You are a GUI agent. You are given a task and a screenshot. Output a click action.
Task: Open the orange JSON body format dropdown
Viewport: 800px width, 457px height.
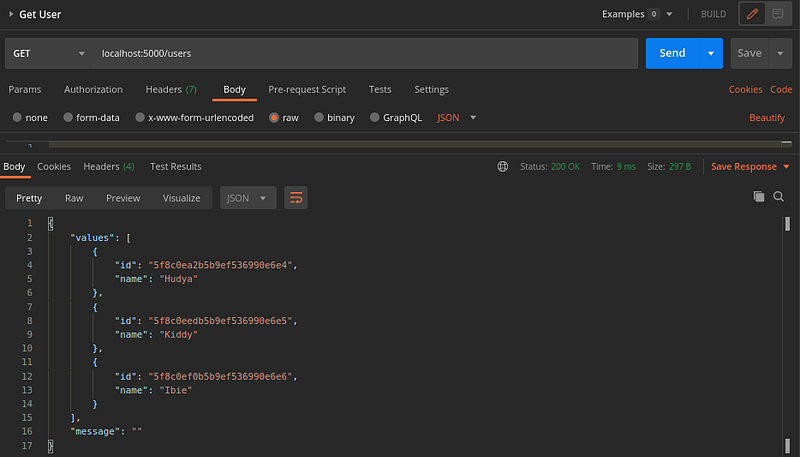(x=457, y=117)
